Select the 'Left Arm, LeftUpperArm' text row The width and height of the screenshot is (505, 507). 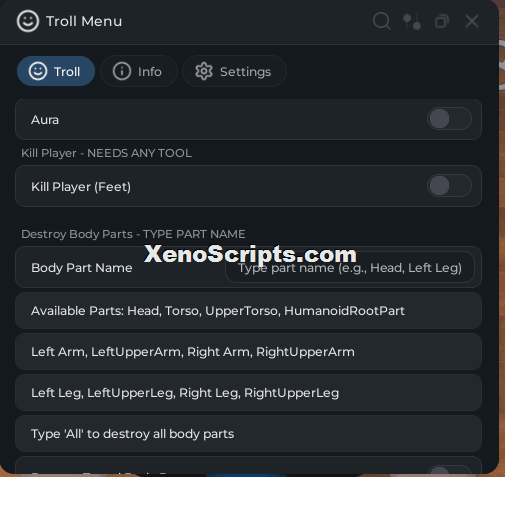(248, 352)
